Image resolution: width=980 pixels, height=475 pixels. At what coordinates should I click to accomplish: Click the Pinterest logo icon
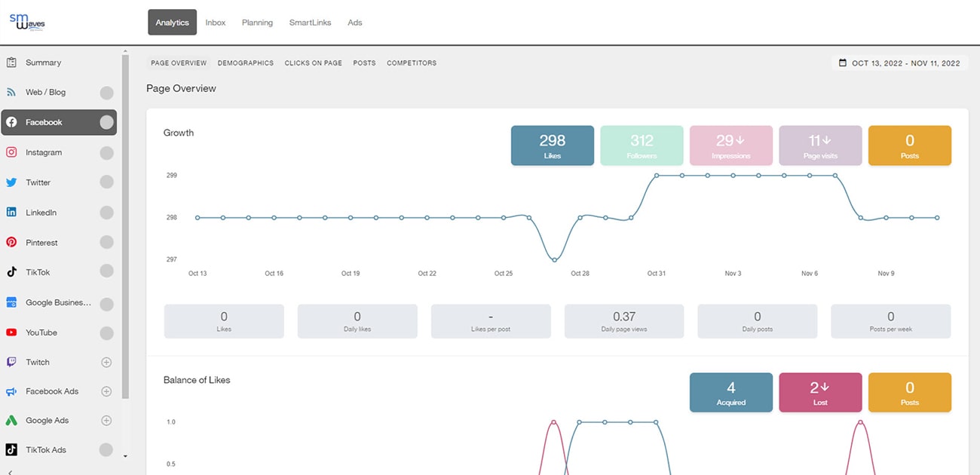(x=11, y=243)
